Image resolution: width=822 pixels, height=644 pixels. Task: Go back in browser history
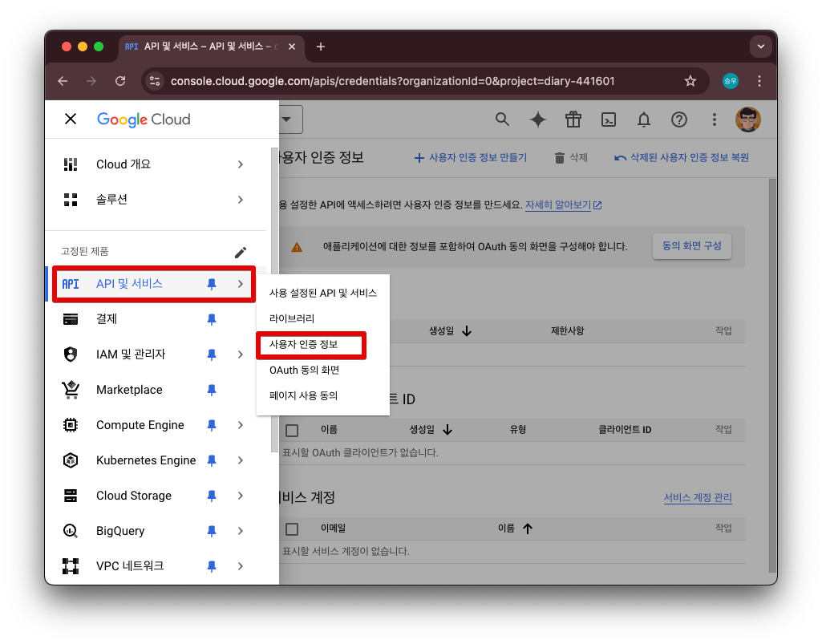pyautogui.click(x=63, y=81)
